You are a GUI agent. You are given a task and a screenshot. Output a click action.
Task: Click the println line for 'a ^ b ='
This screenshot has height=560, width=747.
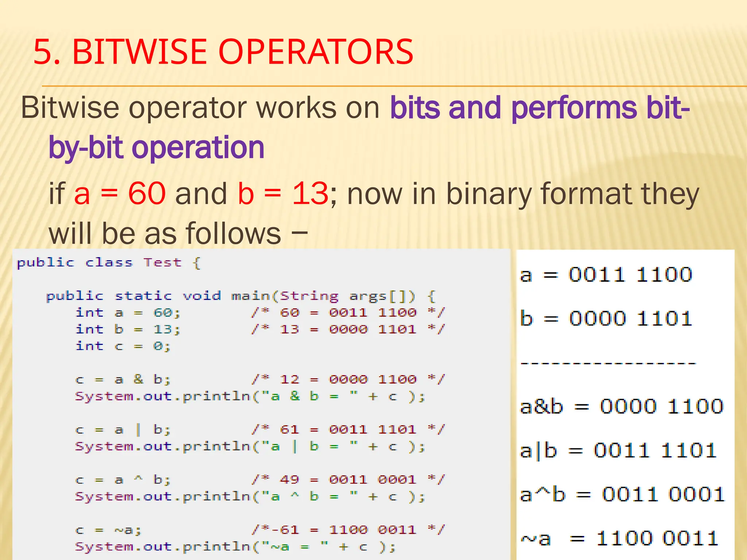tap(250, 496)
